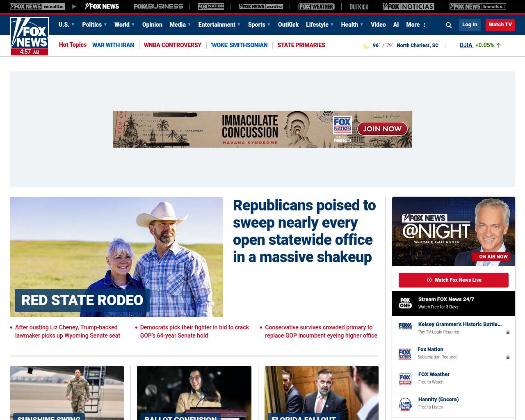Open the Fox Business logo in top bar
Viewport: 525px width, 420px height.
click(158, 7)
